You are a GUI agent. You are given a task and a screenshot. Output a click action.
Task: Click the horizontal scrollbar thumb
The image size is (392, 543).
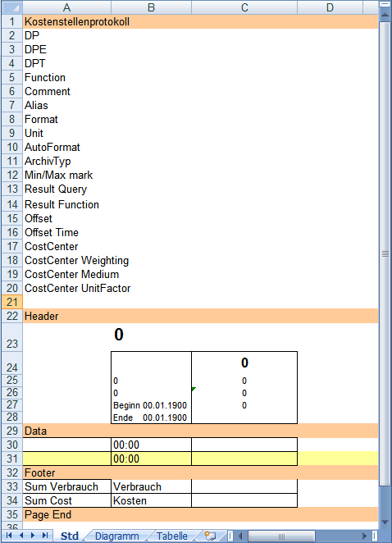pyautogui.click(x=281, y=536)
